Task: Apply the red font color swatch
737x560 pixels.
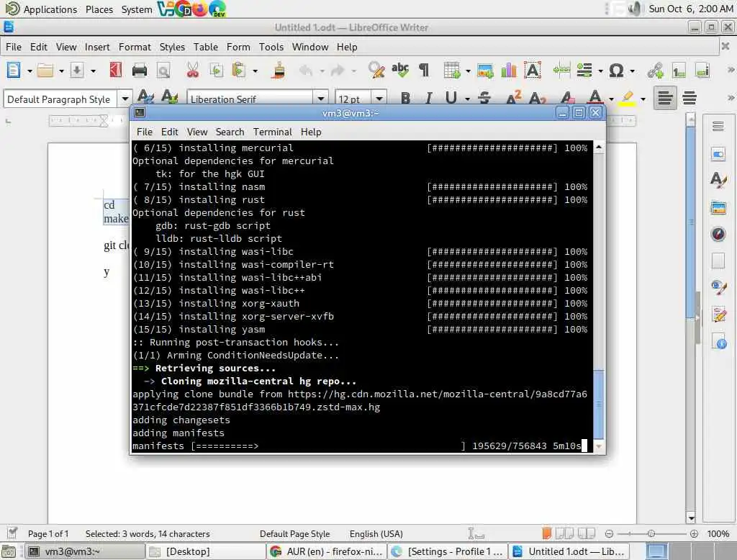Action: (595, 99)
